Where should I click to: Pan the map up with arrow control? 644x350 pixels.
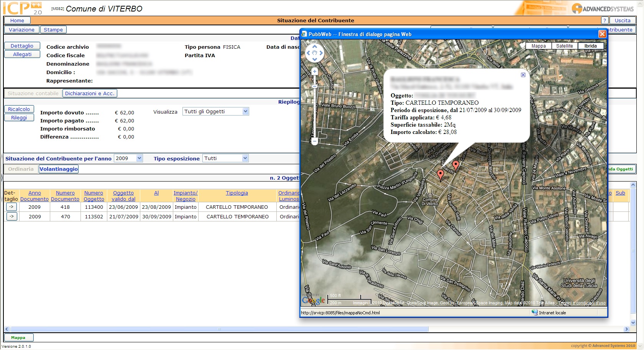coord(315,47)
